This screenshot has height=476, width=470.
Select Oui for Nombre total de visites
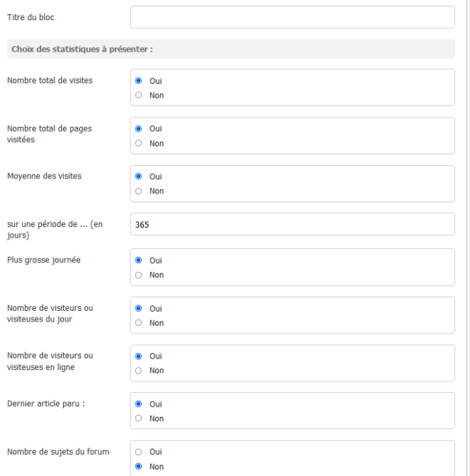tap(139, 81)
